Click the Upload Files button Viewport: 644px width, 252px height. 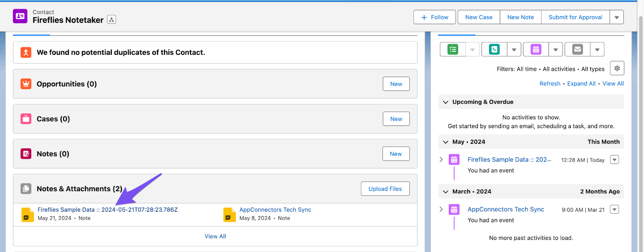pyautogui.click(x=385, y=189)
